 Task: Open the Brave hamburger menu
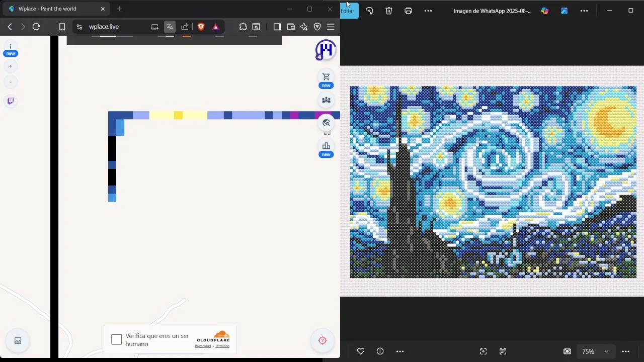(x=331, y=27)
